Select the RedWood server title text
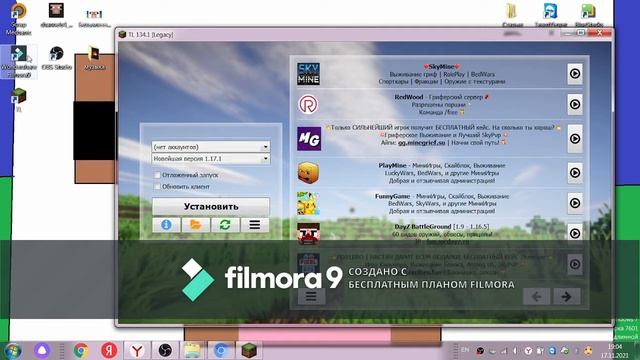Image resolution: width=640 pixels, height=360 pixels. 409,97
